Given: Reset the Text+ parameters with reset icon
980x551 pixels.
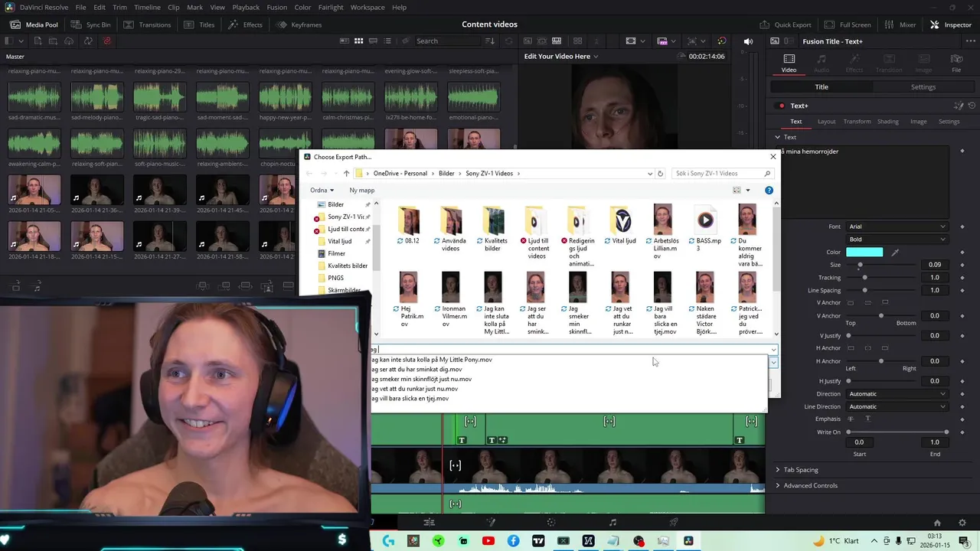Looking at the screenshot, I should (972, 106).
